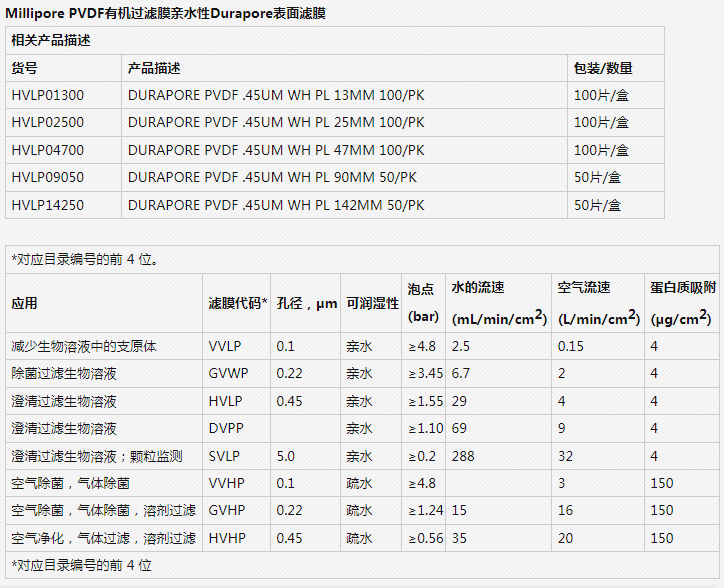This screenshot has width=724, height=588.
Task: Click description 'DURAPORE PVDF .45UM WH PL 25MM 100/PK'
Action: [276, 122]
